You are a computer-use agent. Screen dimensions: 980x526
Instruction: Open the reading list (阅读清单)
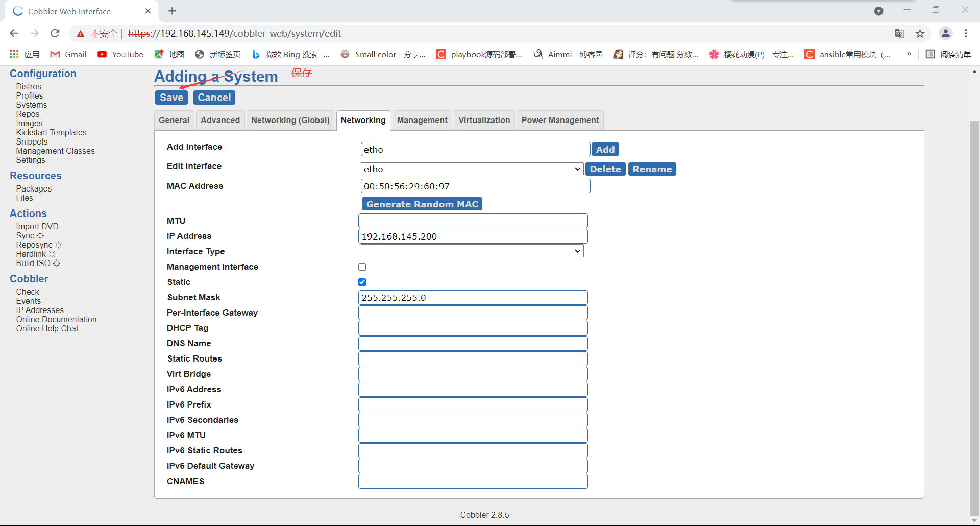pyautogui.click(x=948, y=54)
